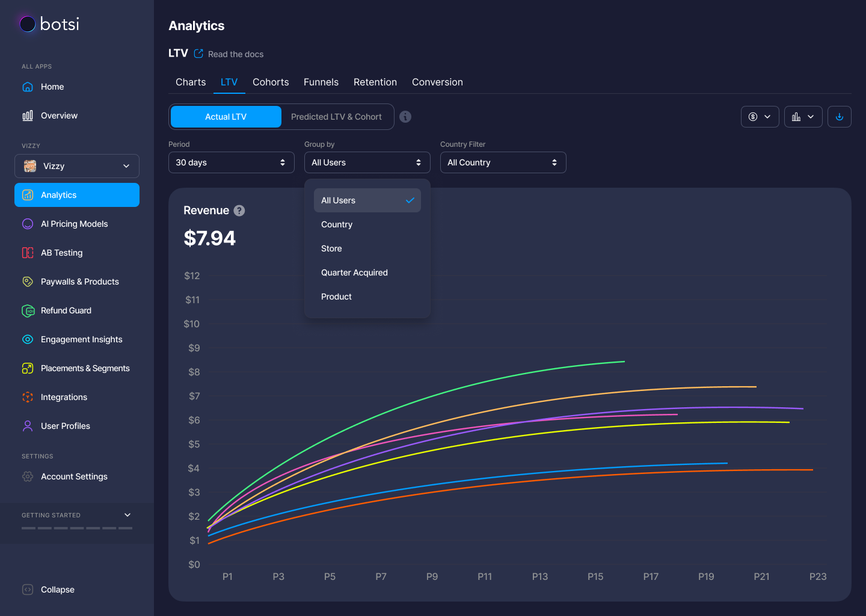Expand the currency selector dropdown
The width and height of the screenshot is (866, 616).
pos(760,117)
